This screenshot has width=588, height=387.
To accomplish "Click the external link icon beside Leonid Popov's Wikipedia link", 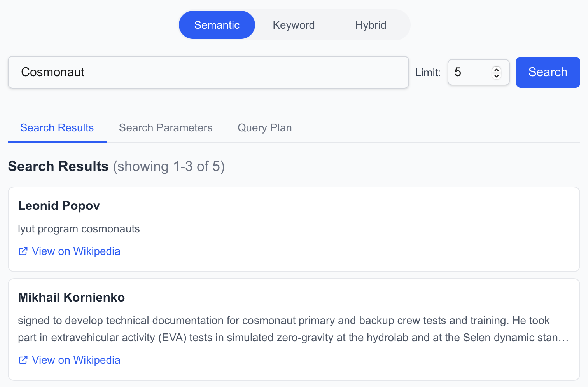I will click(x=23, y=251).
